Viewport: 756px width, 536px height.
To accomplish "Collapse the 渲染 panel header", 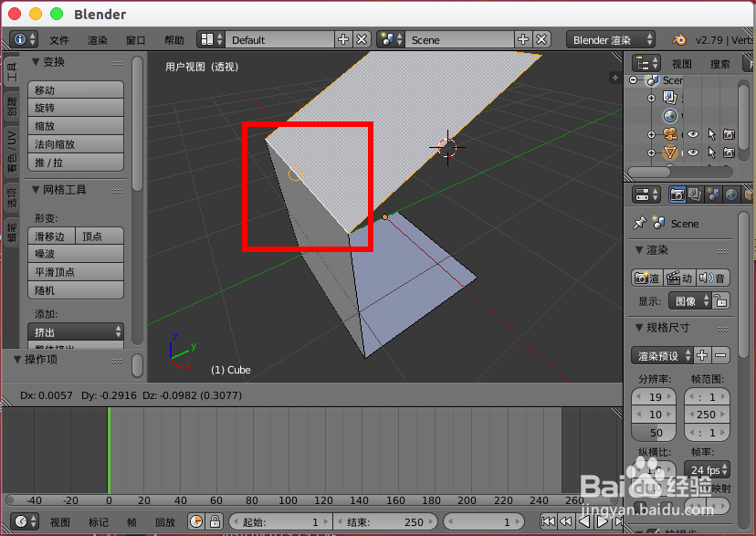I will (652, 249).
